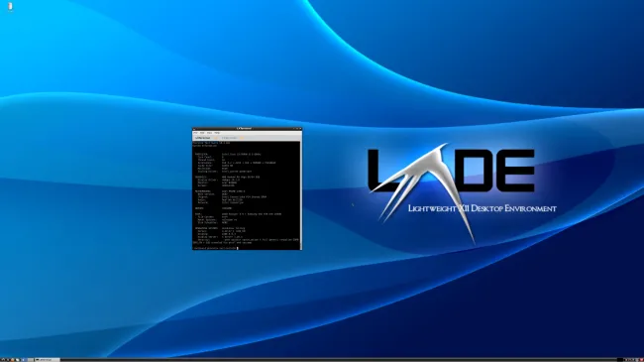Open the window menu icon on the LXTerminal title bar
This screenshot has height=362, width=644.
[194, 129]
